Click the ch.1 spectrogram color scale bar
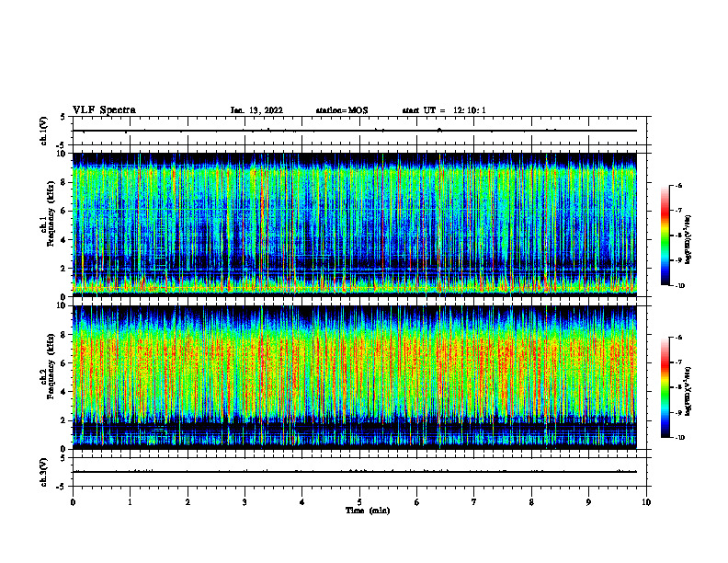Image resolution: width=728 pixels, height=563 pixels. point(665,236)
